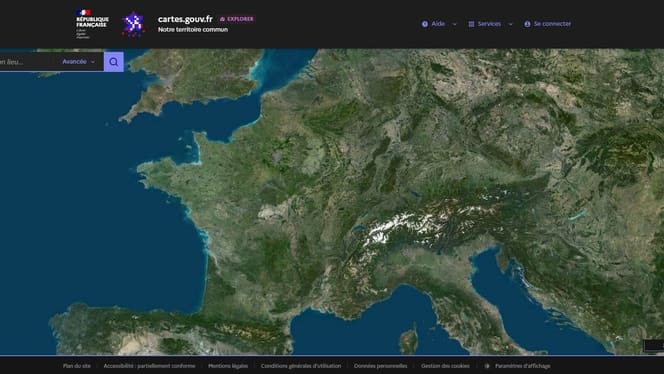Open Accessibilité : partiellement conforme link
The width and height of the screenshot is (664, 374).
[x=149, y=366]
